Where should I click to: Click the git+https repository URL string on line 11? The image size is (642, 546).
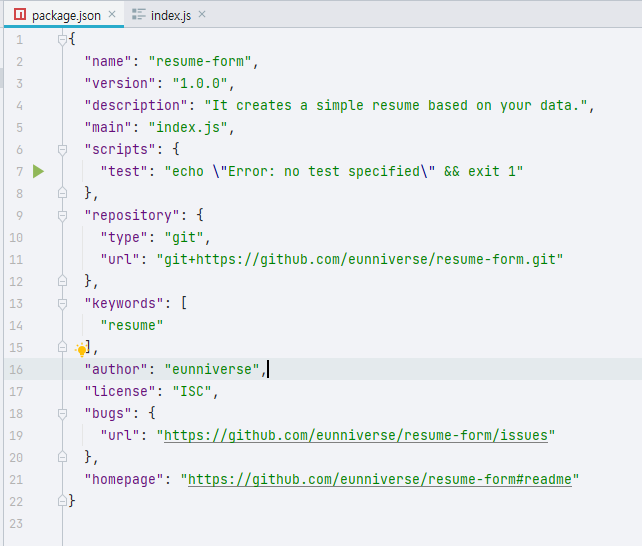pos(360,259)
